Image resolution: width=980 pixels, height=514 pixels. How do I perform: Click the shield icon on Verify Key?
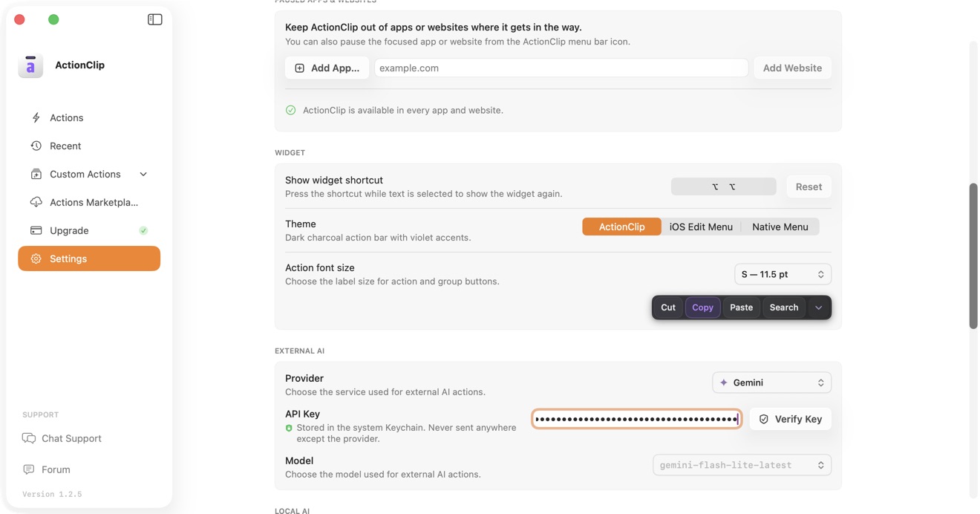[x=763, y=419]
